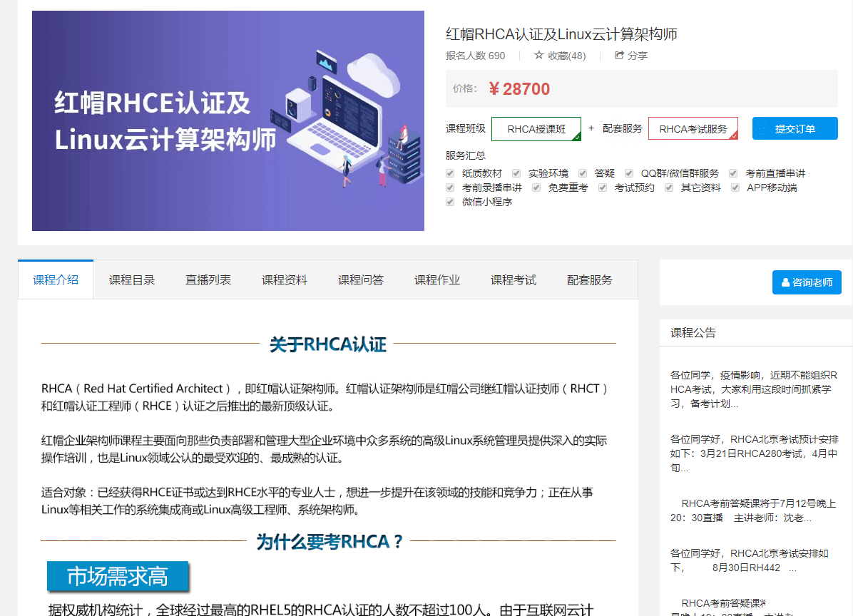
Task: Open the 课程作业 tab
Action: 437,280
